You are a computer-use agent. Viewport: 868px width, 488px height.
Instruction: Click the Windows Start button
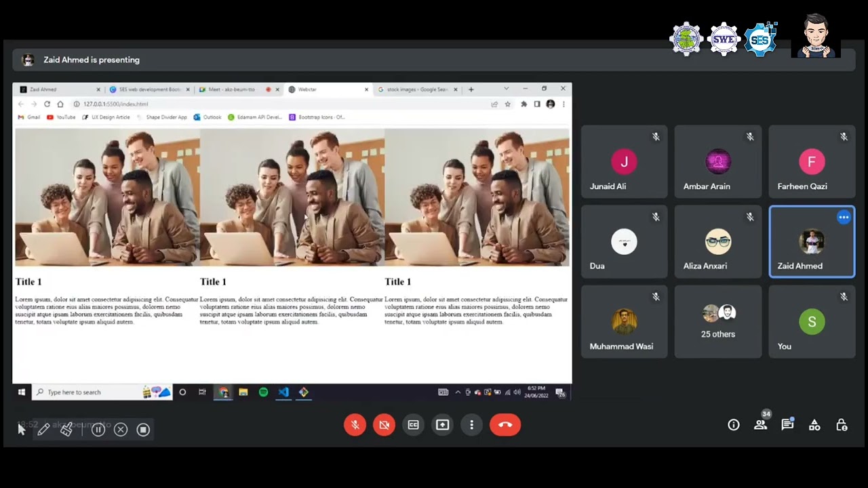point(22,392)
